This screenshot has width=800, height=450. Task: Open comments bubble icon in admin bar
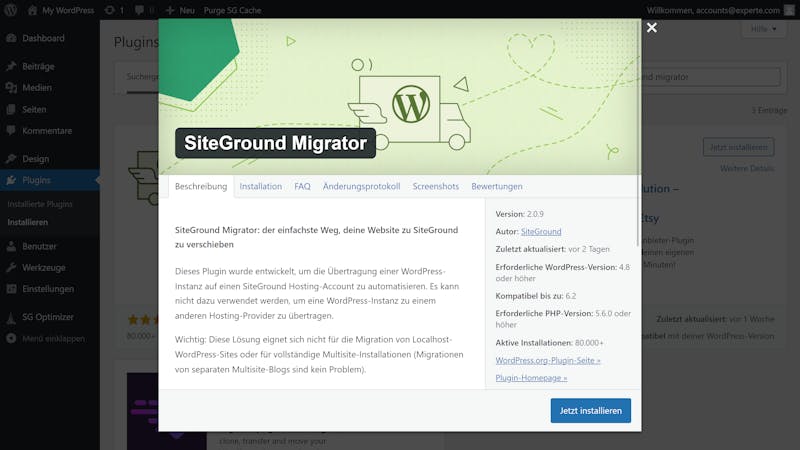click(x=139, y=10)
